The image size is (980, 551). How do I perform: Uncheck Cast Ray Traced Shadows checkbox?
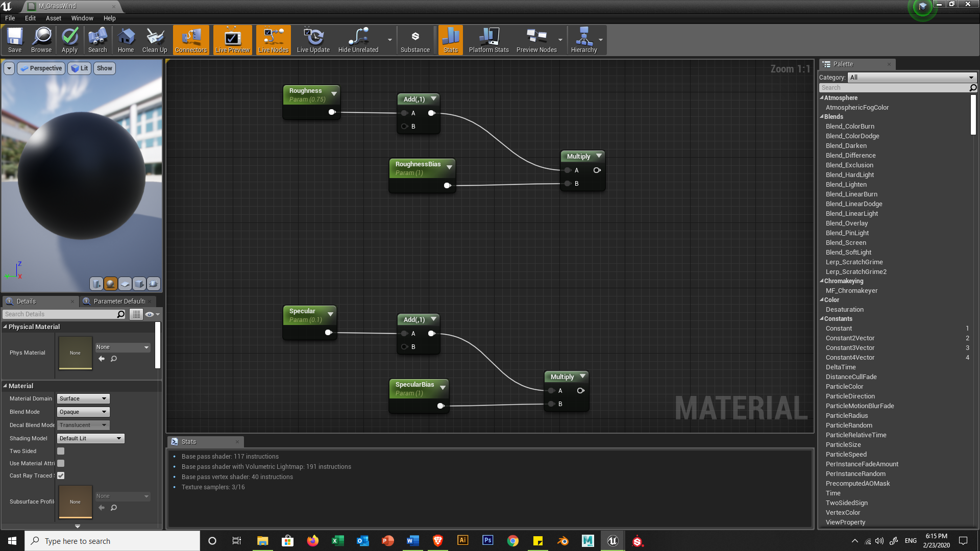61,475
